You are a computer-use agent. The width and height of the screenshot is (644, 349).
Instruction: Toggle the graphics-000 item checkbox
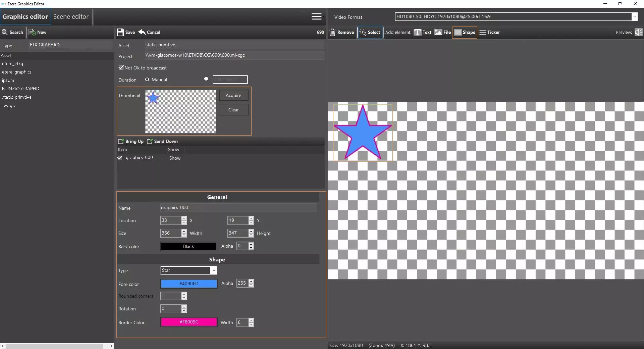click(120, 158)
